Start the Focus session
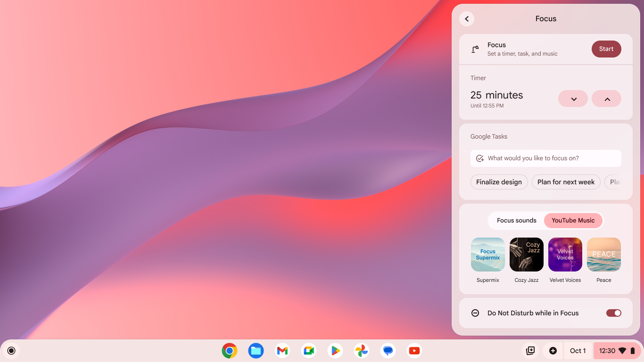Viewport: 644px width, 362px height. pyautogui.click(x=606, y=49)
